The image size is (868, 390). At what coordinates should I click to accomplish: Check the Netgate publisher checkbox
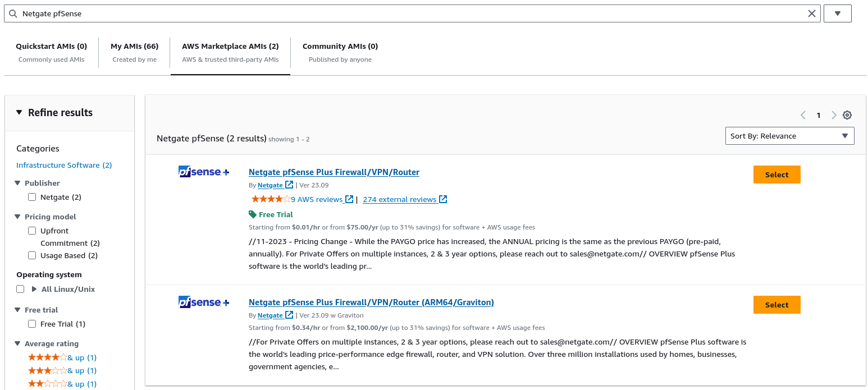click(32, 197)
